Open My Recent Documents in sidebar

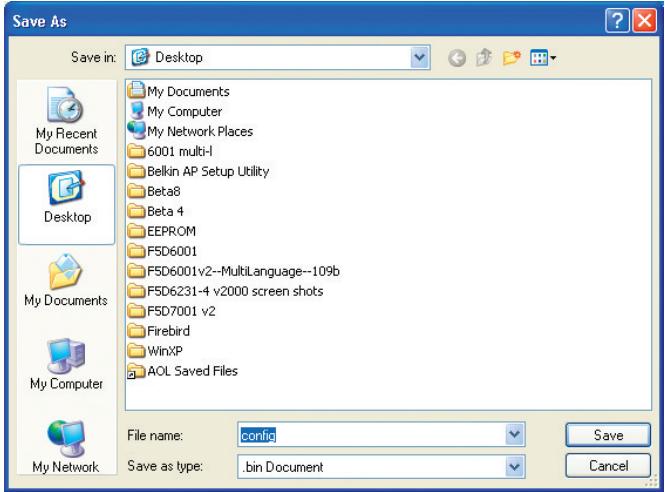click(x=67, y=121)
